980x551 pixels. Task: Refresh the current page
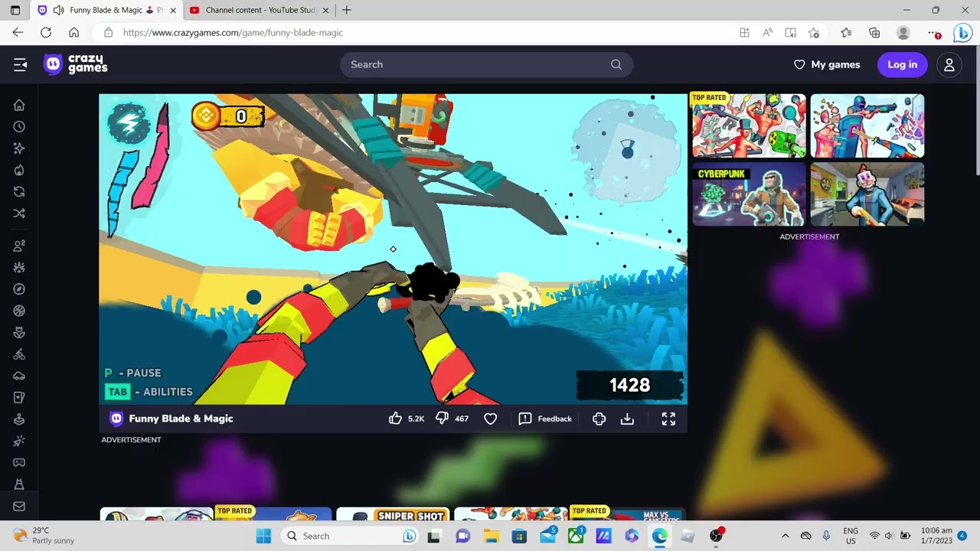(46, 33)
